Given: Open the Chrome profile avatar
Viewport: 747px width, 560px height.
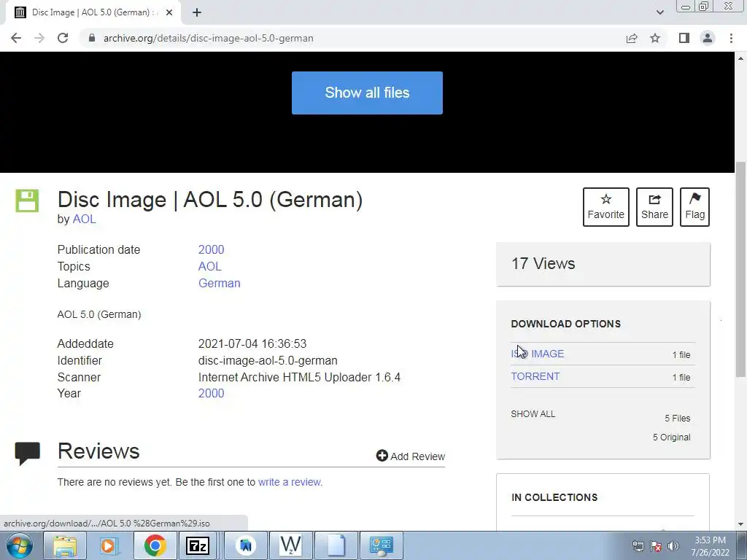Looking at the screenshot, I should [708, 38].
